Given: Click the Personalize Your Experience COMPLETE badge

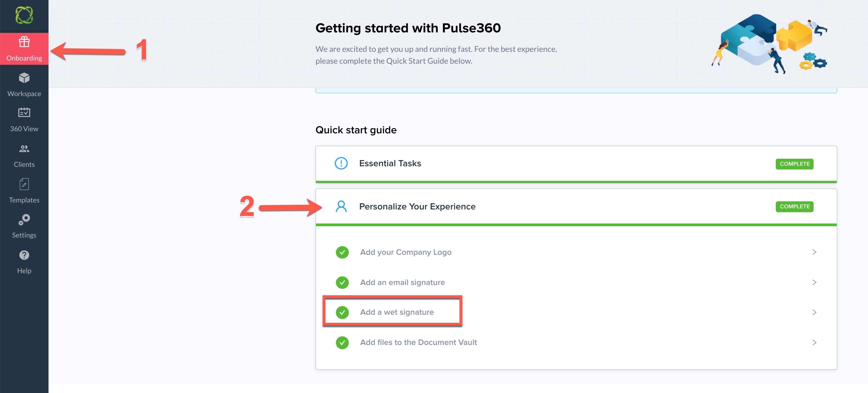Looking at the screenshot, I should point(794,207).
